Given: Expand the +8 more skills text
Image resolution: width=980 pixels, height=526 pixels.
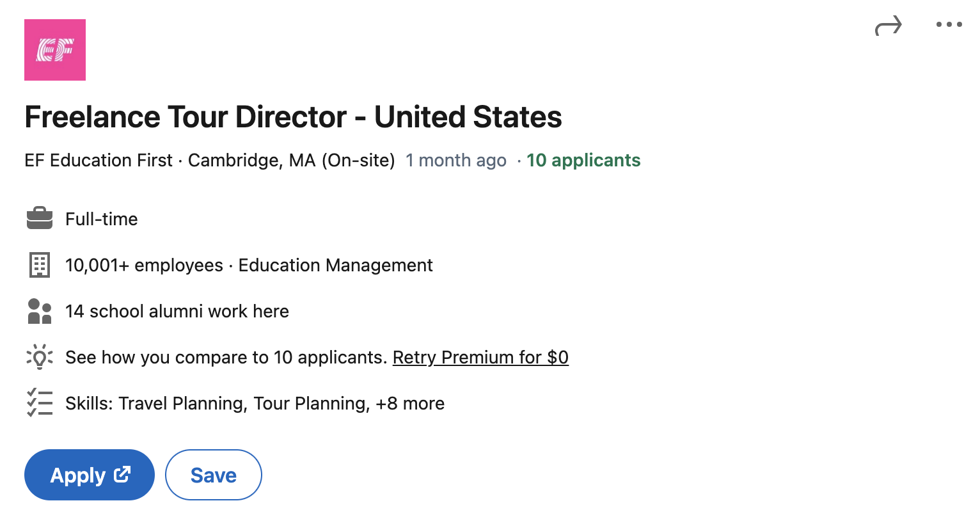Looking at the screenshot, I should click(410, 403).
